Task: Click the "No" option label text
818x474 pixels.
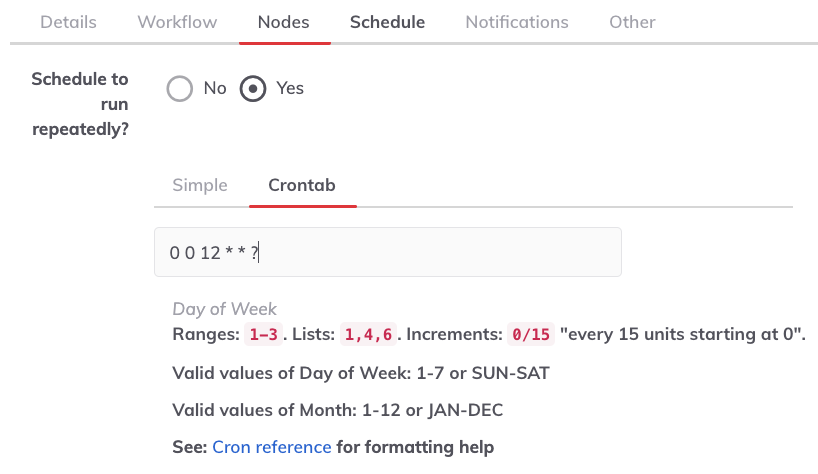Action: click(215, 88)
